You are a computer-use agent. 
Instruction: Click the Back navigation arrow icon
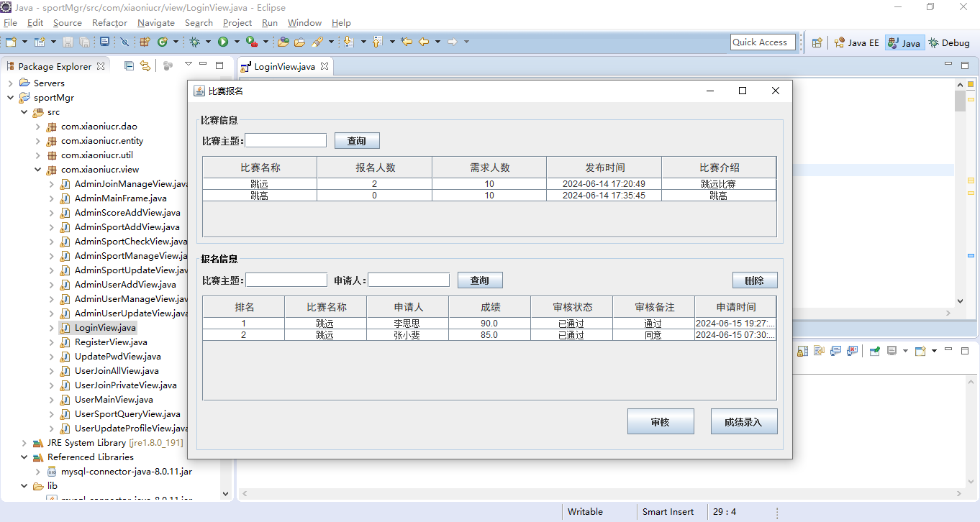click(425, 42)
